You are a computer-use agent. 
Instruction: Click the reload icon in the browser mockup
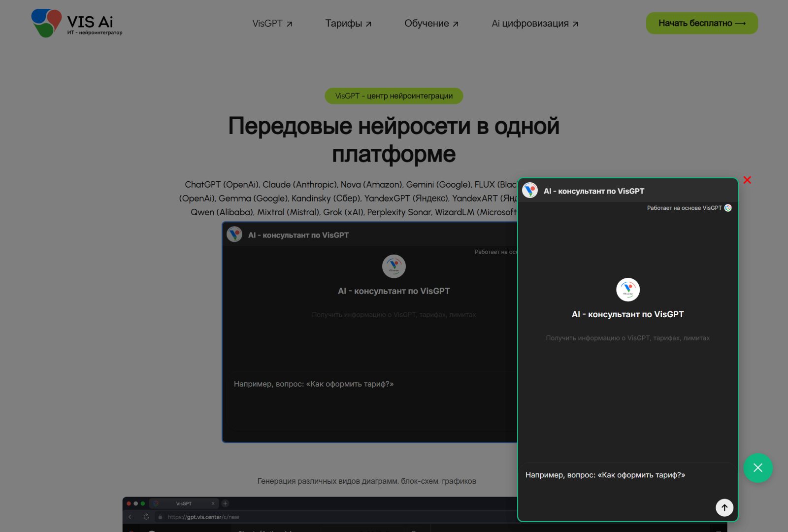(146, 517)
